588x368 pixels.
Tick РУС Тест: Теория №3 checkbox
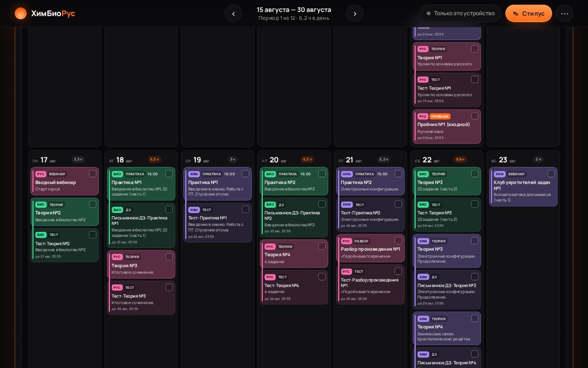click(169, 287)
